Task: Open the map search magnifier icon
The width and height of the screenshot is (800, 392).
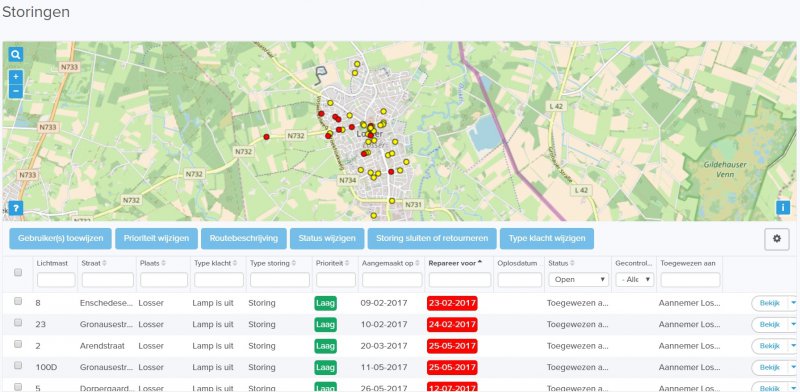Action: [x=15, y=55]
